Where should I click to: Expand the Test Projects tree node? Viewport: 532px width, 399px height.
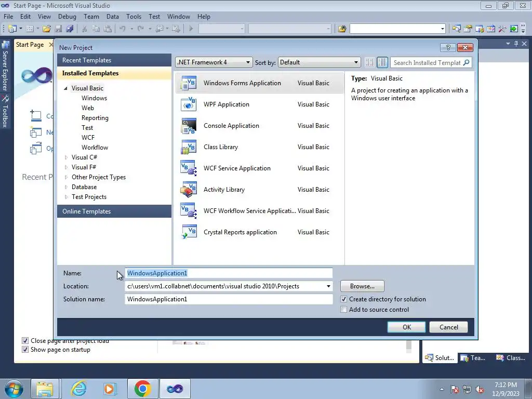[66, 197]
